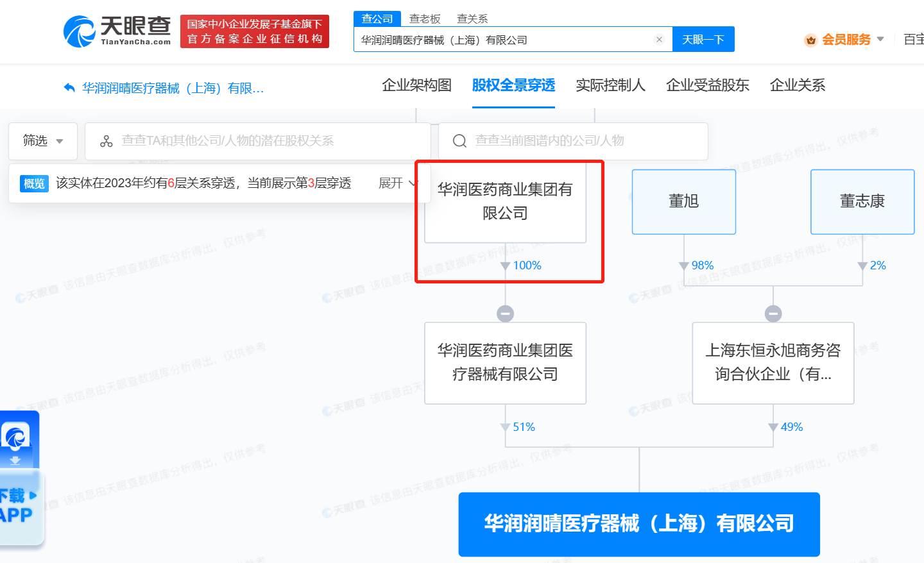Click the relationship graph node icon

107,141
